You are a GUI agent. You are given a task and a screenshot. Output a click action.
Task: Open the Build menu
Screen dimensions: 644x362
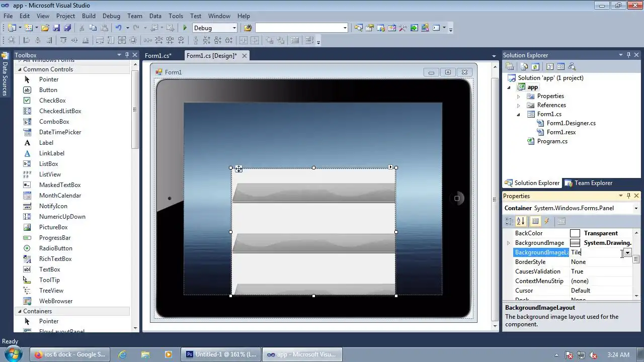click(89, 16)
